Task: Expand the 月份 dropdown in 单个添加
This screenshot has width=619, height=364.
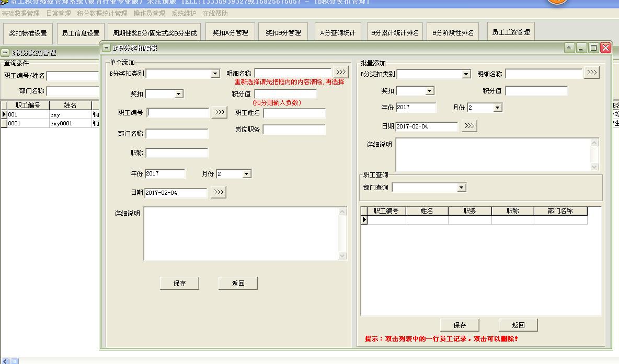Action: (x=246, y=173)
